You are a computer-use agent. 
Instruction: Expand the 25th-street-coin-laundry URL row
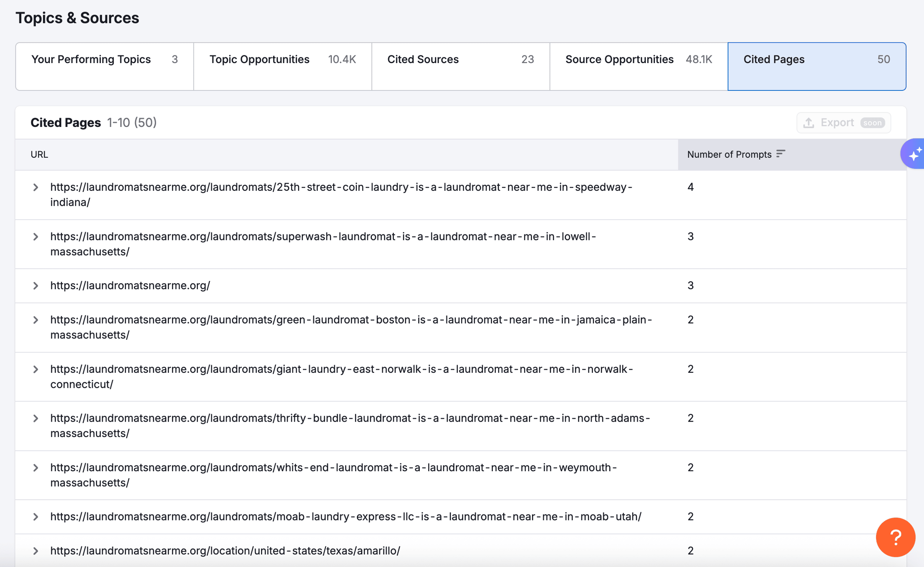(x=36, y=187)
